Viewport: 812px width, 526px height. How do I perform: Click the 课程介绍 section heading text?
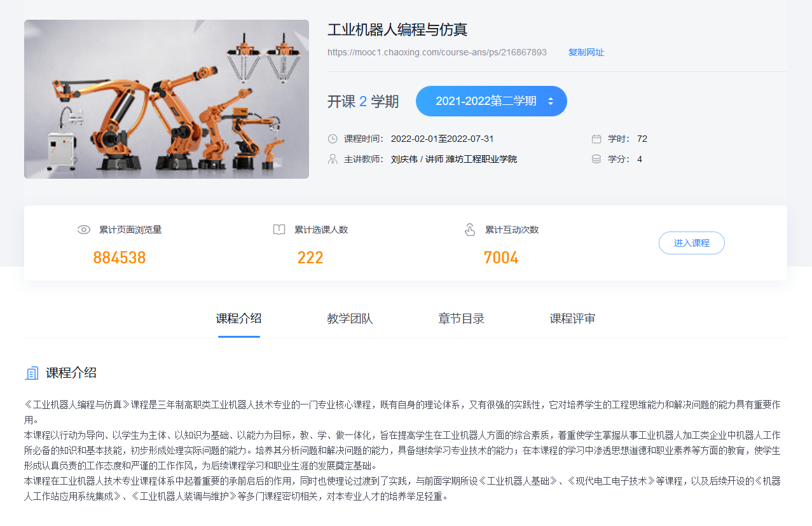71,373
